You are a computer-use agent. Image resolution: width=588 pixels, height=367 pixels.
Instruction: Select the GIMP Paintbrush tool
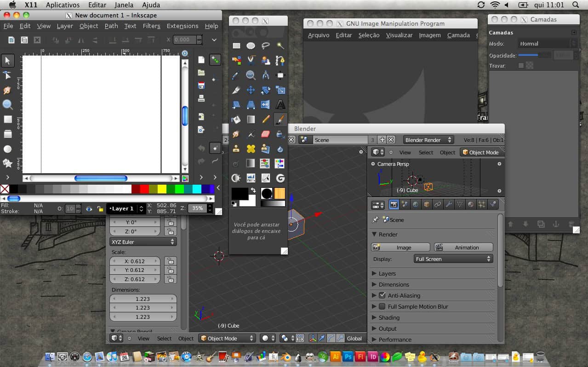[280, 119]
